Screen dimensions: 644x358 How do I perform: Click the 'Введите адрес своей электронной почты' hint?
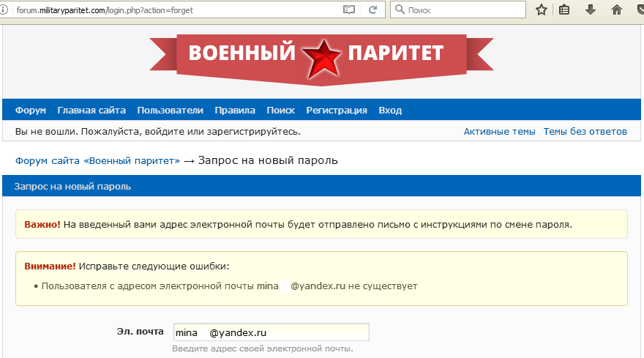click(263, 348)
